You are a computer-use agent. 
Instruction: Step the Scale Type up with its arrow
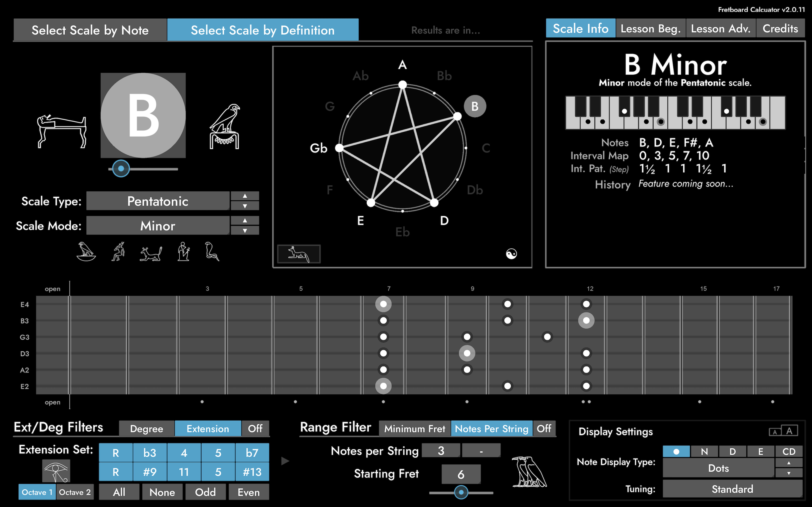[x=245, y=196]
